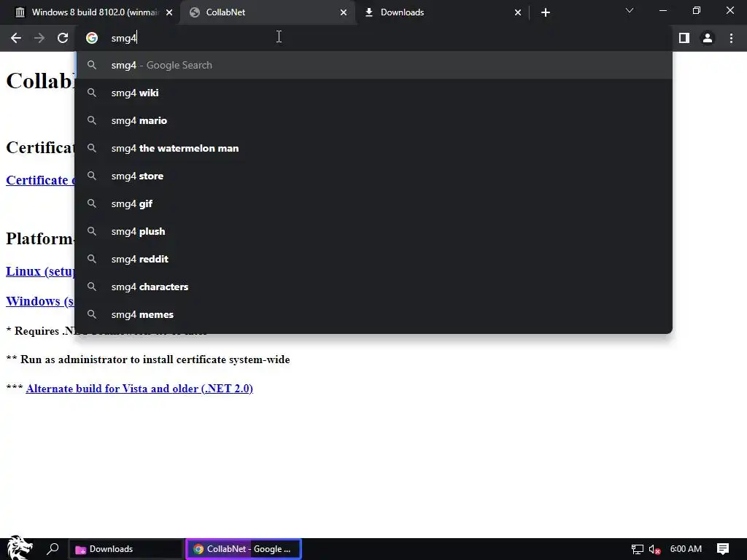Select the 'smg4 gif' suggestion
Image resolution: width=747 pixels, height=560 pixels.
point(374,204)
